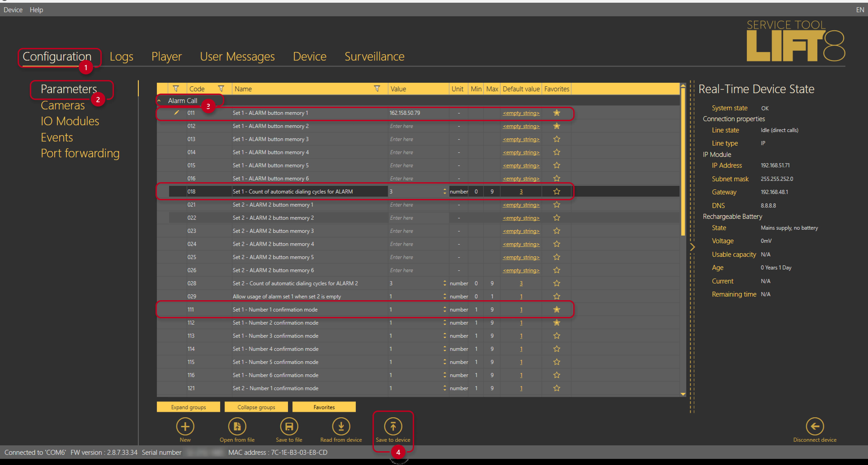The height and width of the screenshot is (465, 868).
Task: Click the value field of parameter 012
Action: (418, 126)
